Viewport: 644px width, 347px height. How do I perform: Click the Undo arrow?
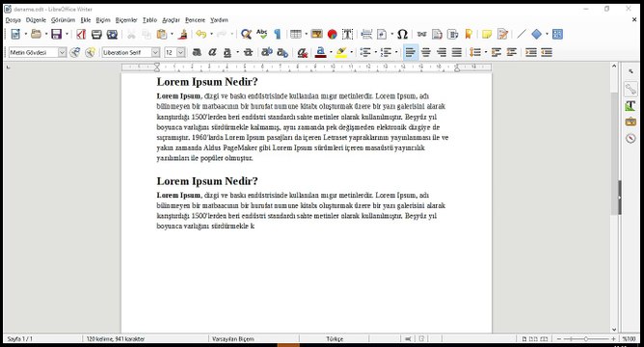(x=201, y=34)
